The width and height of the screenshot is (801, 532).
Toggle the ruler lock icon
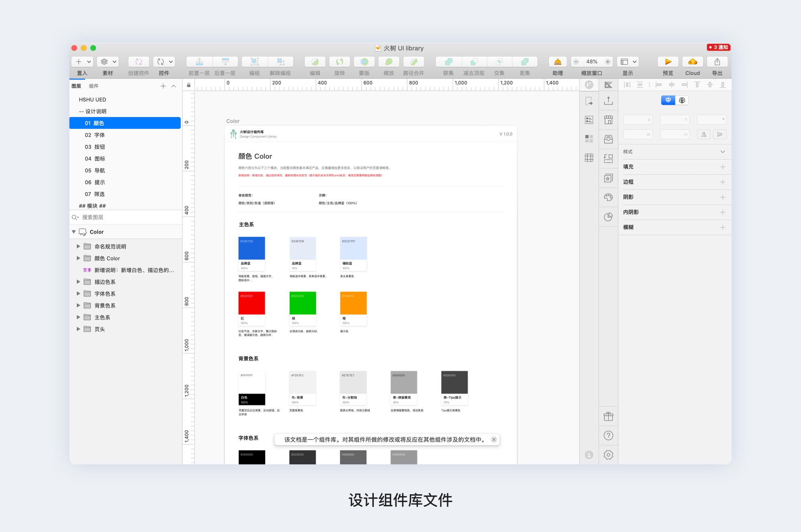(x=189, y=85)
